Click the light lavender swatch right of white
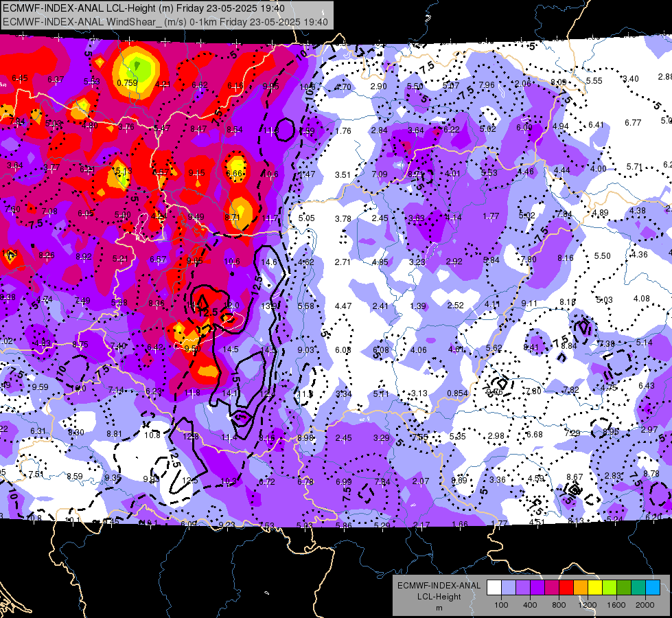672x618 pixels. 509,588
